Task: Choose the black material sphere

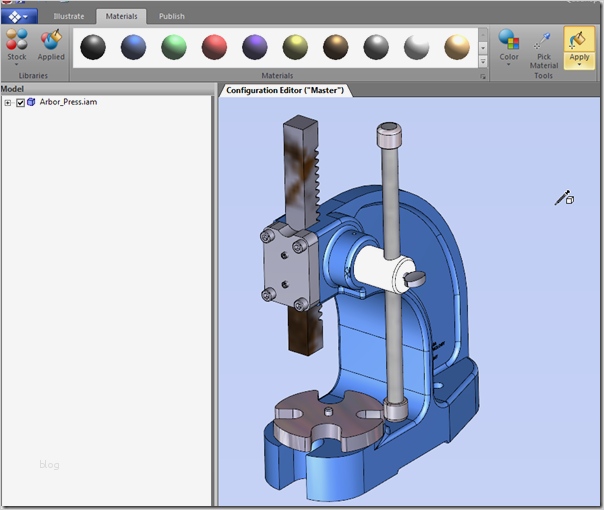Action: pos(93,47)
